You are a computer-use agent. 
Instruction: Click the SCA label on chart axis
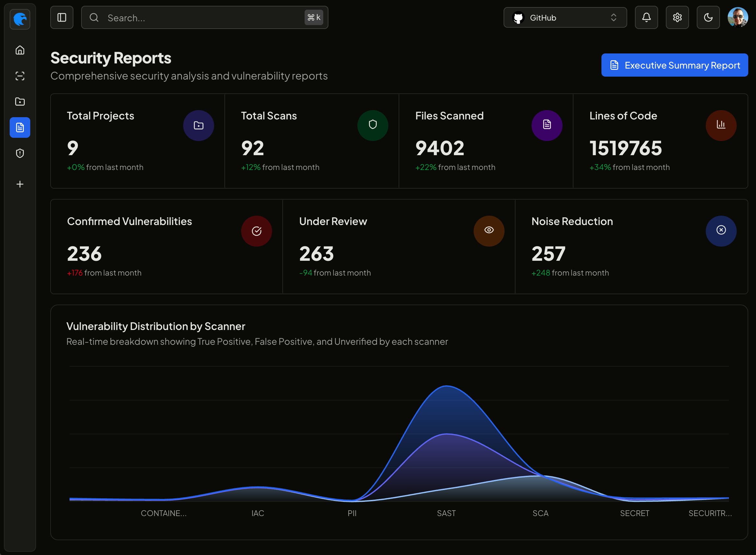(x=540, y=513)
